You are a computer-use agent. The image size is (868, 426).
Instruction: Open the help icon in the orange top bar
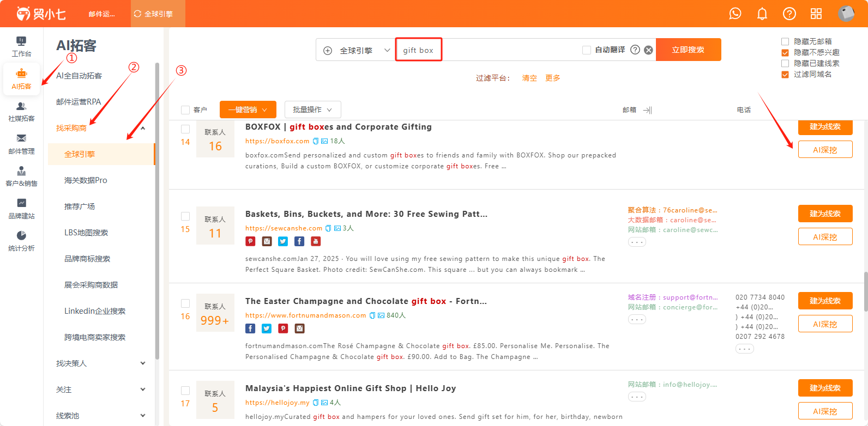point(789,14)
